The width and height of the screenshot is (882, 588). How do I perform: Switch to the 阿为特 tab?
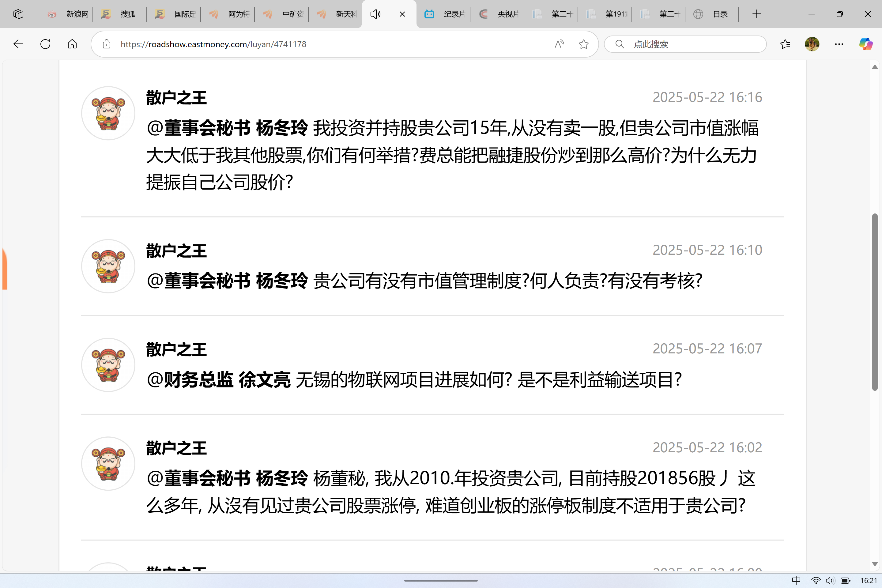pos(229,14)
